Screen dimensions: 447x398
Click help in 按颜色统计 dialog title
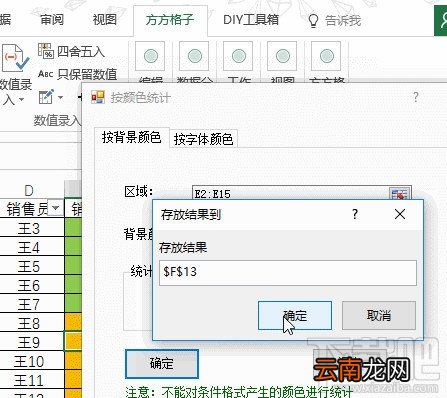[x=416, y=97]
